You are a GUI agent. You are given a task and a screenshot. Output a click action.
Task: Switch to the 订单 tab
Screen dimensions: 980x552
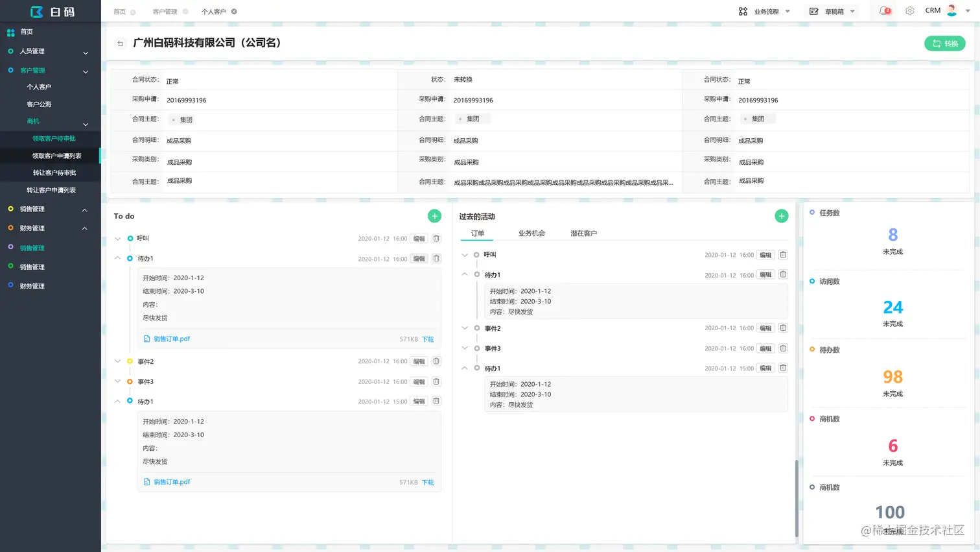[478, 234]
